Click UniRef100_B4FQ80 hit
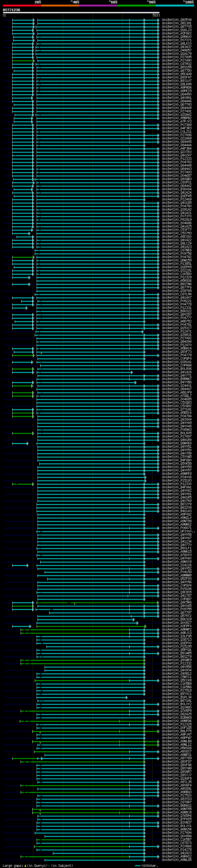The height and width of the screenshot is (868, 197). tap(177, 460)
